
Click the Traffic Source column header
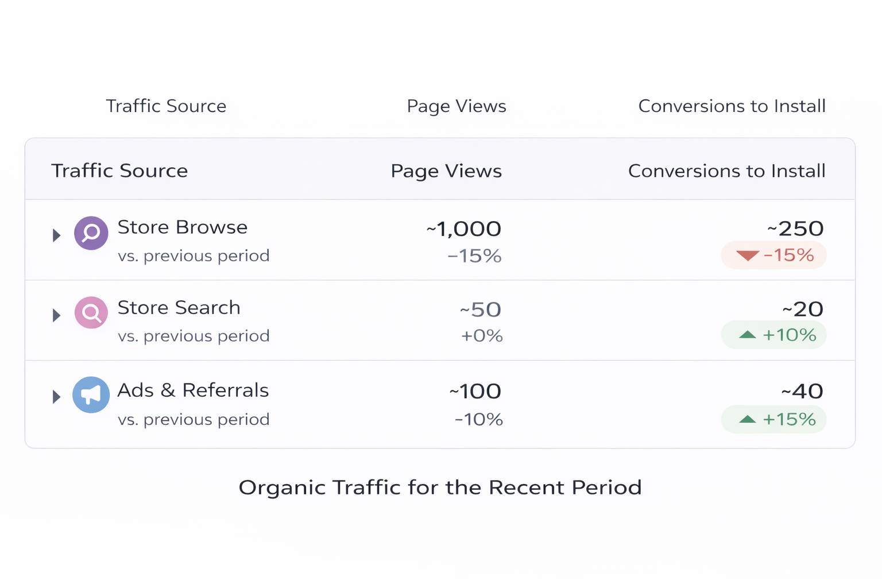(119, 170)
